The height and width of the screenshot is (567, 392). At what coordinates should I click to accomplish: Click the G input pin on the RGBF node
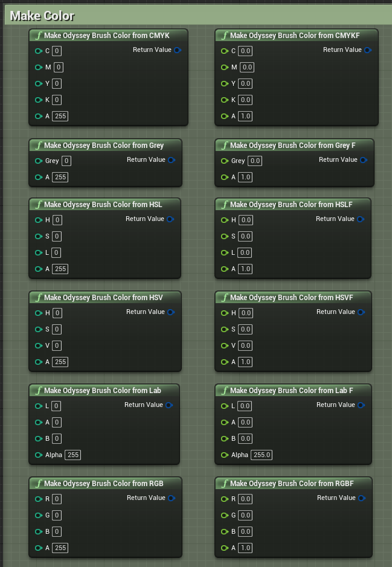(x=225, y=515)
